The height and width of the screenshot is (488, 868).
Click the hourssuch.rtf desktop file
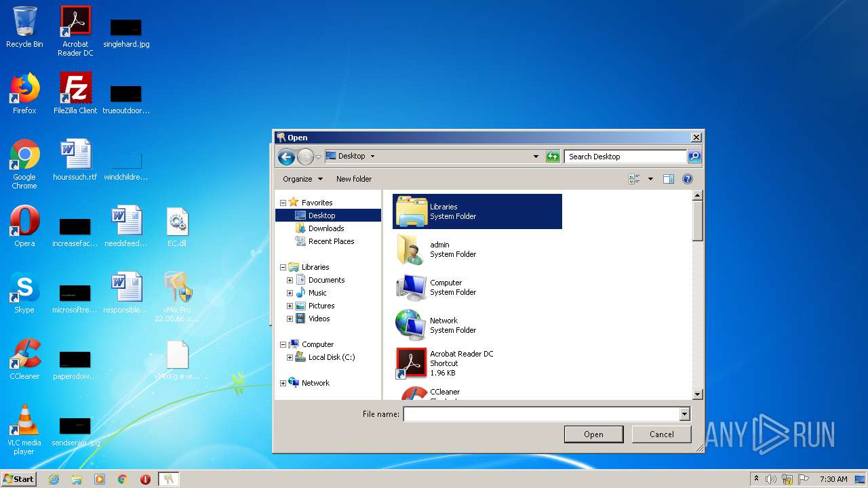(x=75, y=160)
